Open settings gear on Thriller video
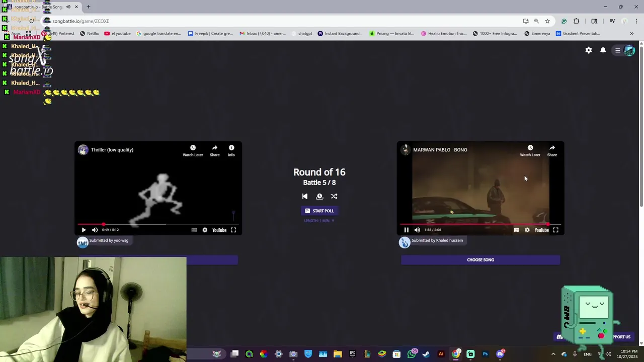The height and width of the screenshot is (362, 644). tap(205, 230)
